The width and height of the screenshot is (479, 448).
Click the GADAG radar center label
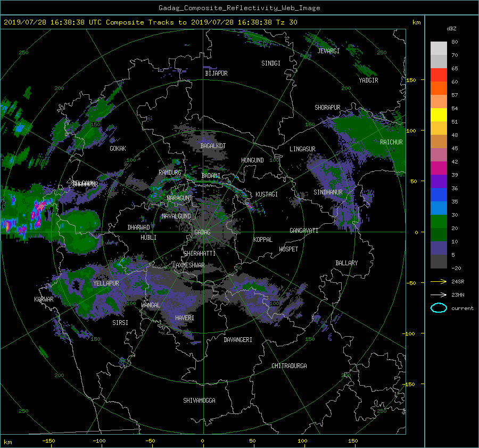(x=202, y=232)
